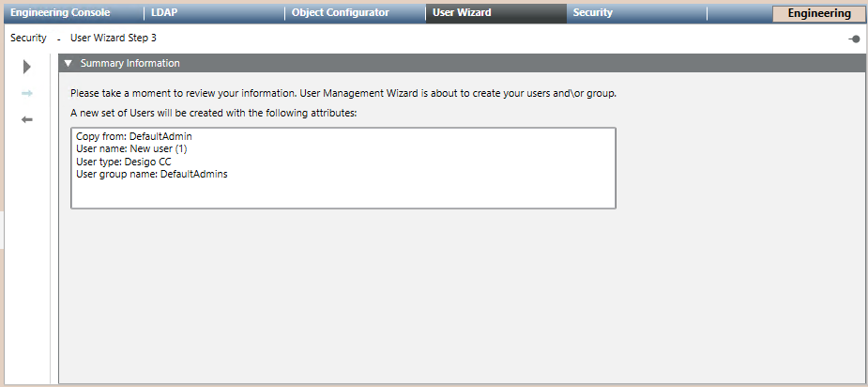
Task: Click the 'User type: Desigo CC' line
Action: pyautogui.click(x=123, y=162)
